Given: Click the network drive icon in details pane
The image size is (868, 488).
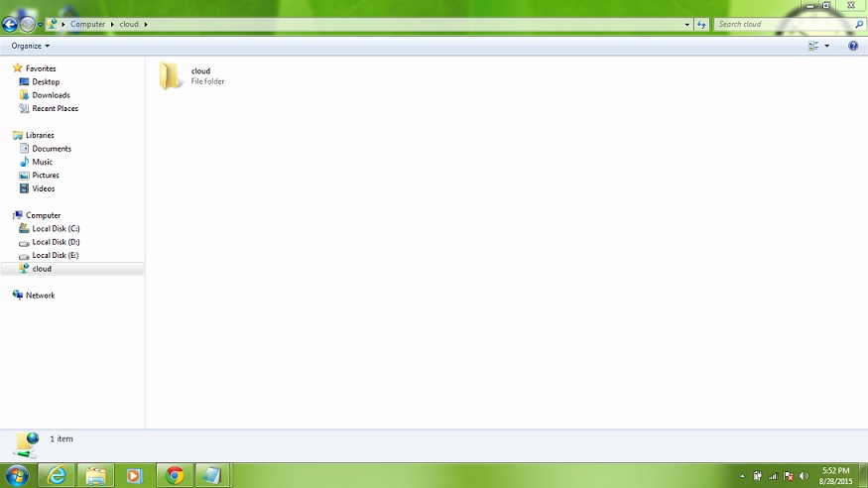Looking at the screenshot, I should 27,445.
